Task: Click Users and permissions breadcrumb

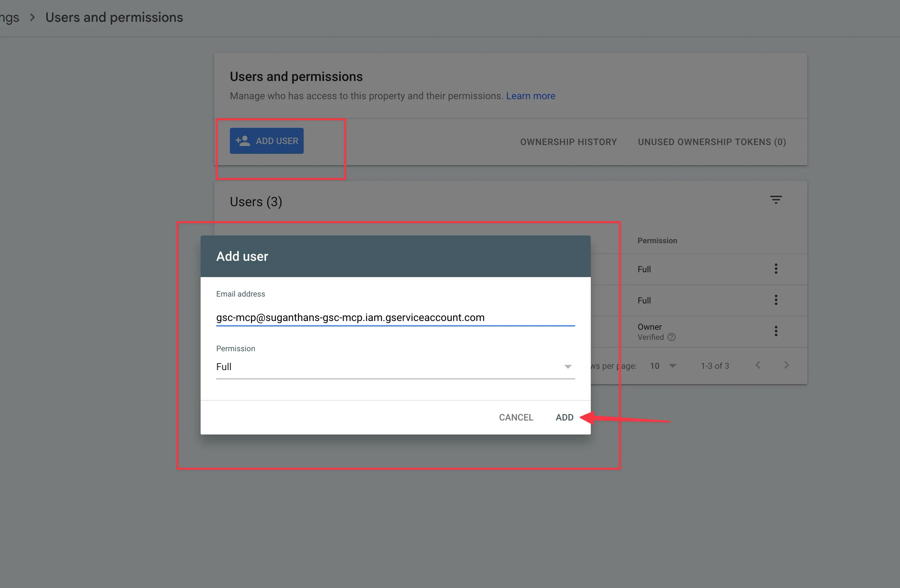Action: (x=114, y=17)
